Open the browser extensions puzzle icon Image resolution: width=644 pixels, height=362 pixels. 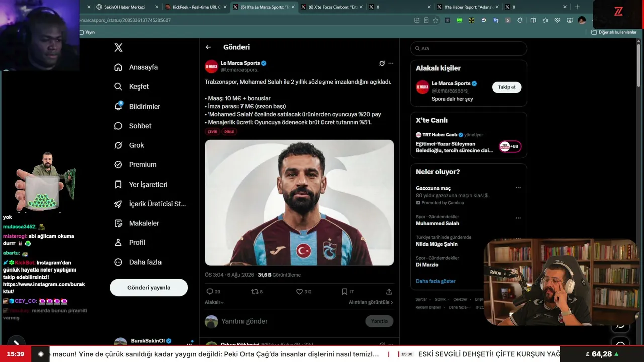pos(520,20)
